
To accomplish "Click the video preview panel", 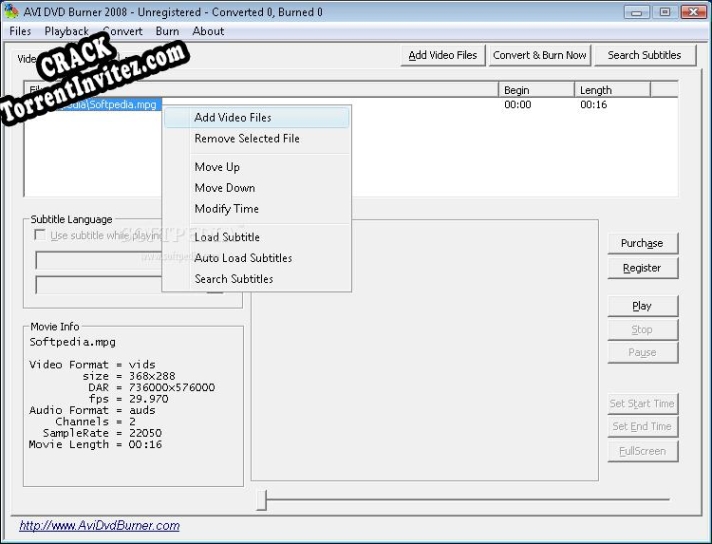I will point(425,350).
